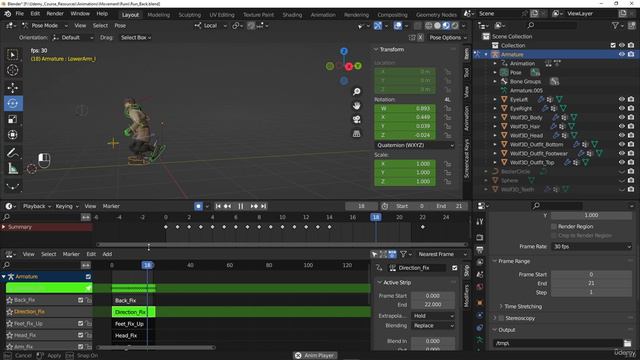Click the output folder browse icon

tap(627, 343)
